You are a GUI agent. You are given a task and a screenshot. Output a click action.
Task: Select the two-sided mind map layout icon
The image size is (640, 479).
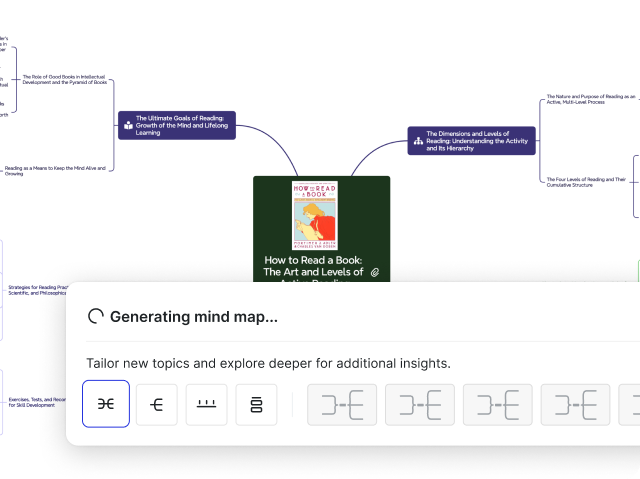pos(106,404)
